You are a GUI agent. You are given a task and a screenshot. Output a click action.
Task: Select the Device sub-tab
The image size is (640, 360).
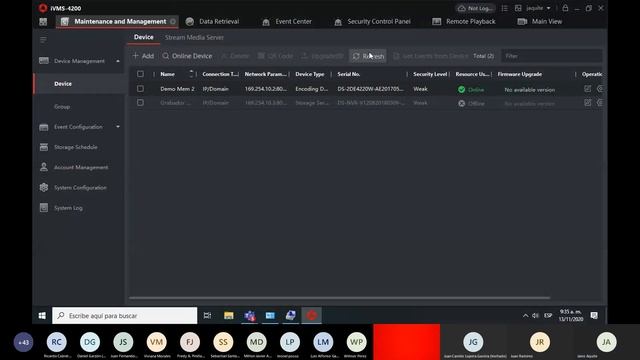pyautogui.click(x=144, y=37)
